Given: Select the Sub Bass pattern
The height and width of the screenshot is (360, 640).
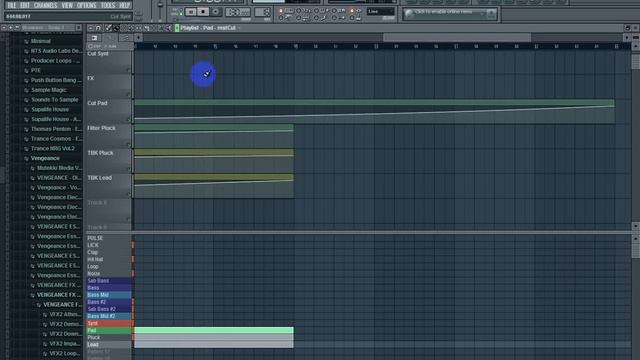Looking at the screenshot, I should [x=109, y=281].
